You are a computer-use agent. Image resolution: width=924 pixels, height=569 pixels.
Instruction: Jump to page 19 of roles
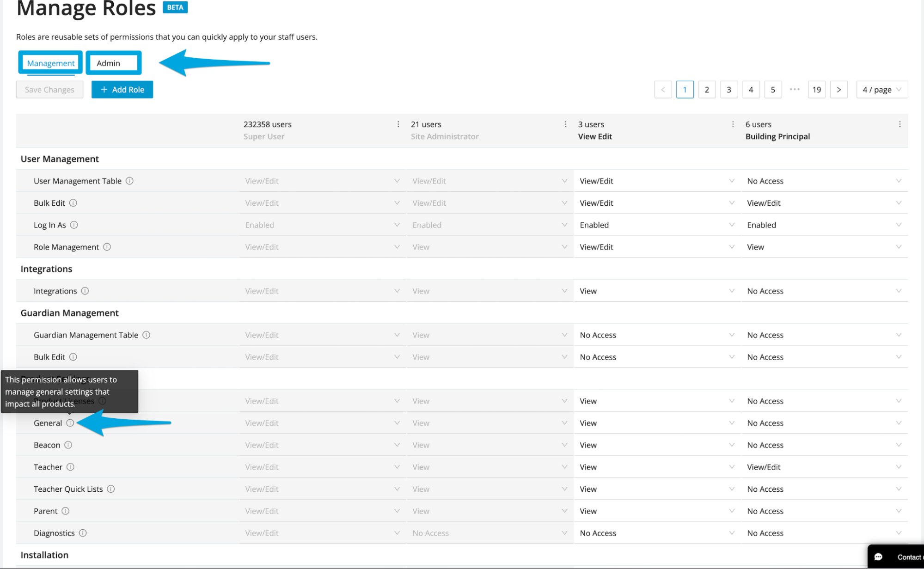pyautogui.click(x=816, y=89)
